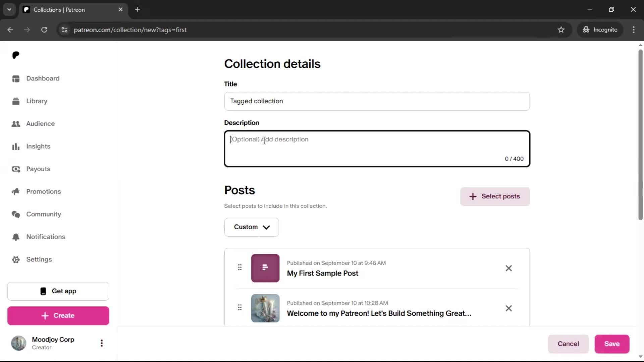644x362 pixels.
Task: Reload the page
Action: (44, 30)
